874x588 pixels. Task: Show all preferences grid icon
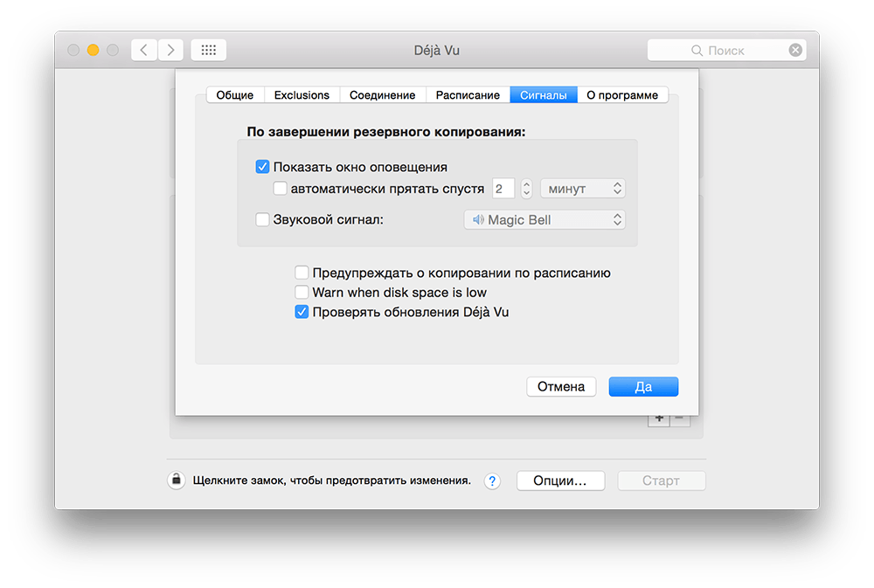209,50
